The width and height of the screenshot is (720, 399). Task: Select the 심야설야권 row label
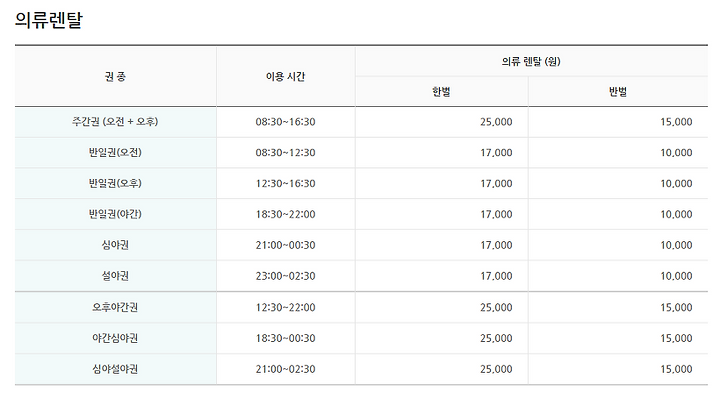coord(115,369)
